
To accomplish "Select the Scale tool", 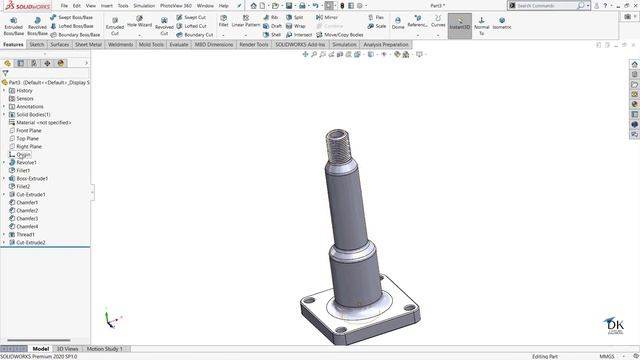I will coord(377,26).
